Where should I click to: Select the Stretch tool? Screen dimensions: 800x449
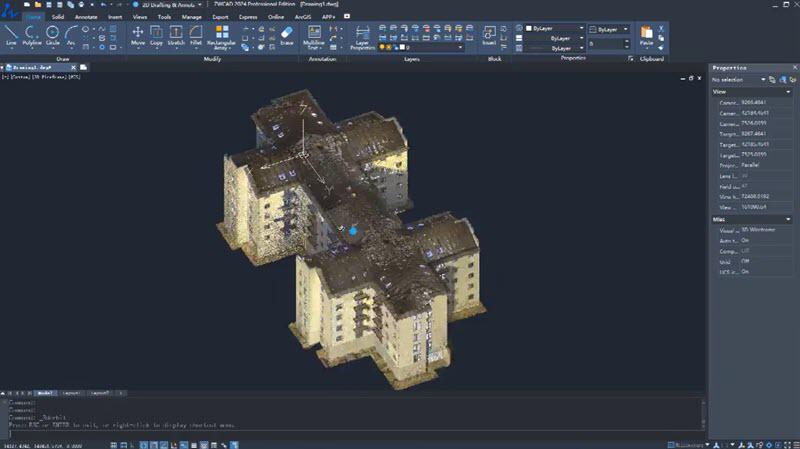point(176,36)
